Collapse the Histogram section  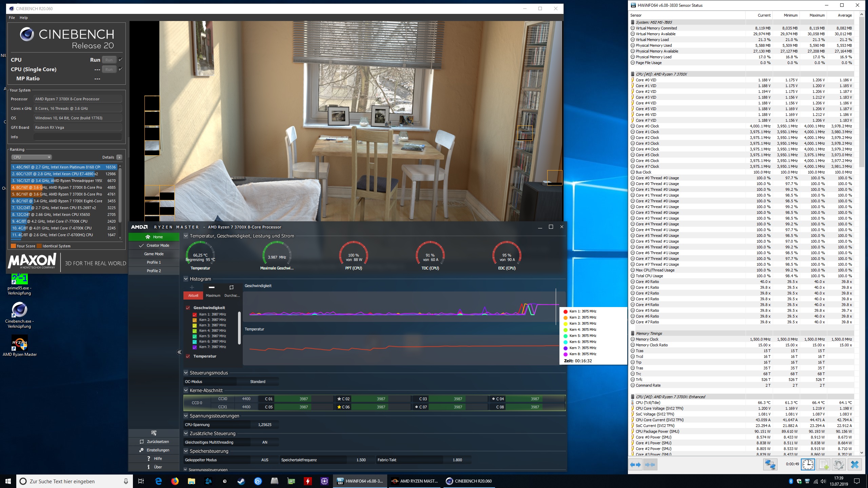[185, 279]
